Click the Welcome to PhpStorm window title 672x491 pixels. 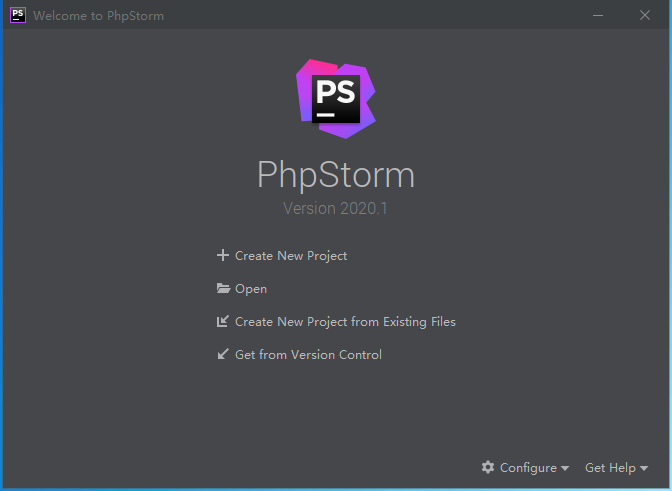pyautogui.click(x=99, y=16)
